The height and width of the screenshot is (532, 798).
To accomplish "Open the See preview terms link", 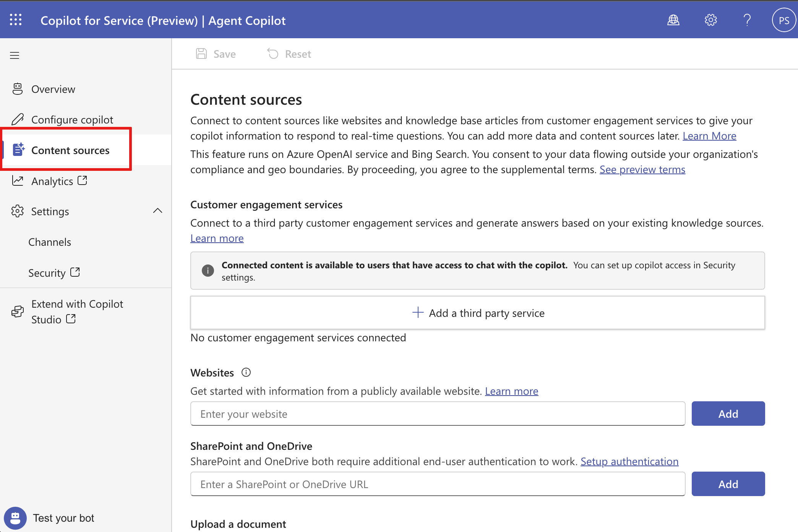I will (642, 169).
